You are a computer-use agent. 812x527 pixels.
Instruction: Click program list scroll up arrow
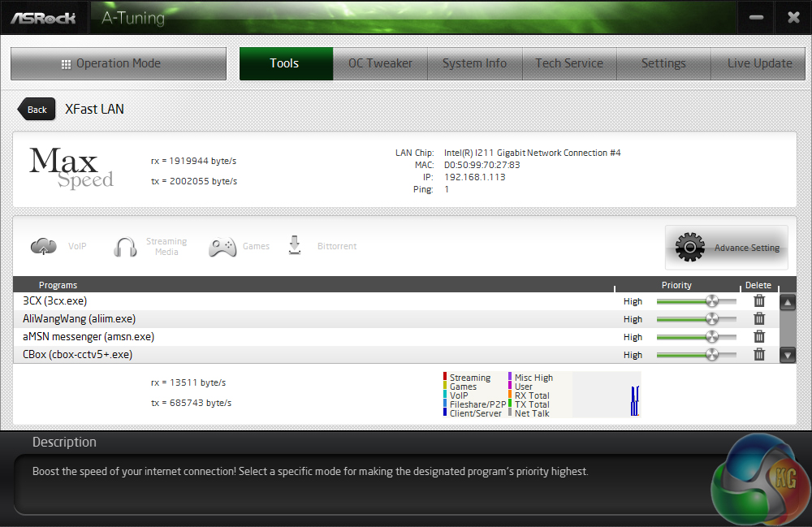(788, 302)
